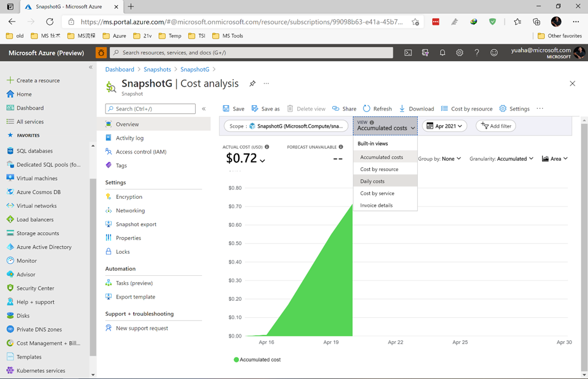This screenshot has width=588, height=379.
Task: Go to Dashboard breadcrumb link
Action: 120,69
